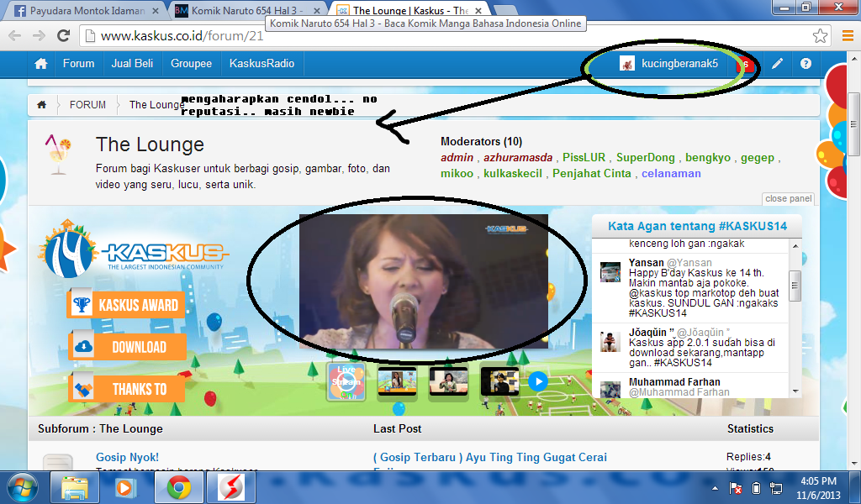Click the blue next-videos play arrow
The height and width of the screenshot is (504, 861).
tap(538, 381)
